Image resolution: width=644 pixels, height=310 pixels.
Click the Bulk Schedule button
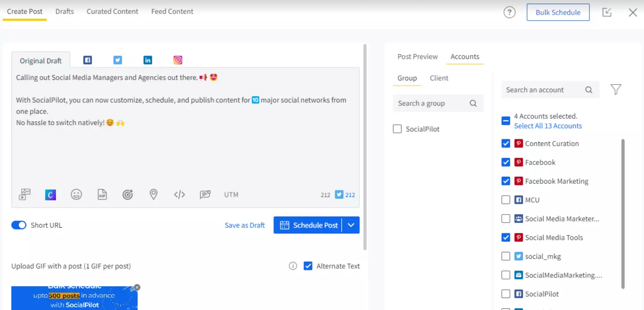pos(558,12)
